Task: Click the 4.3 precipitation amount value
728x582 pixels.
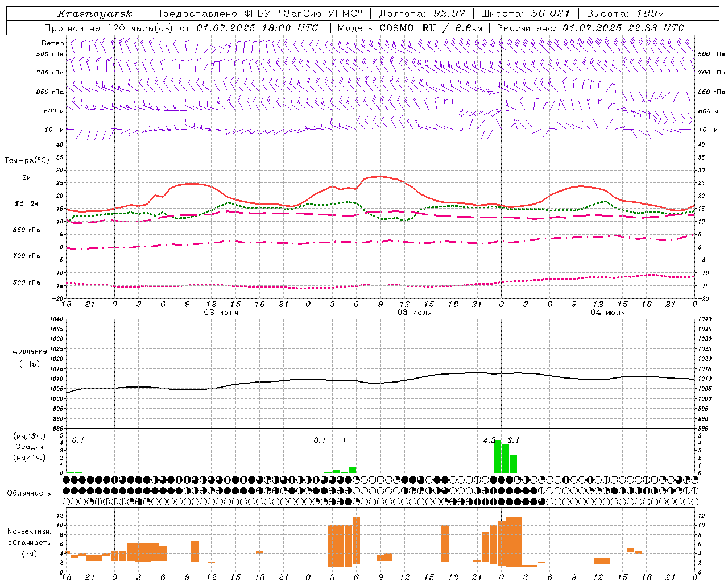Action: [489, 440]
